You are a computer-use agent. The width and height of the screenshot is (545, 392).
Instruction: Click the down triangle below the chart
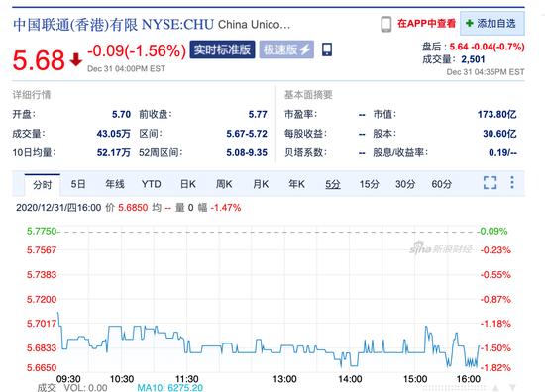click(x=512, y=388)
